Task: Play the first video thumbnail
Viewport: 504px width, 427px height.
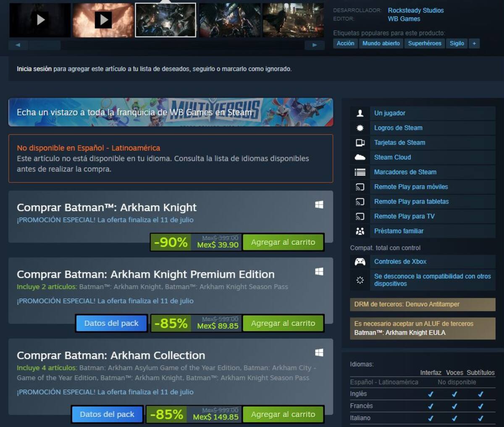Action: coord(40,20)
